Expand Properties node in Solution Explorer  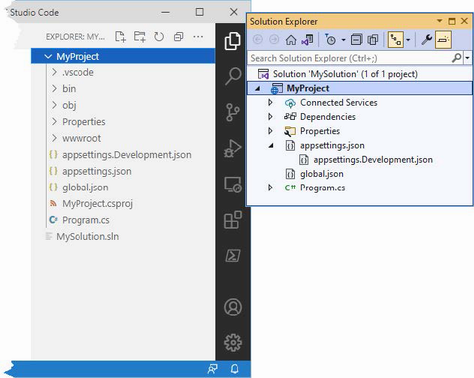(x=270, y=131)
